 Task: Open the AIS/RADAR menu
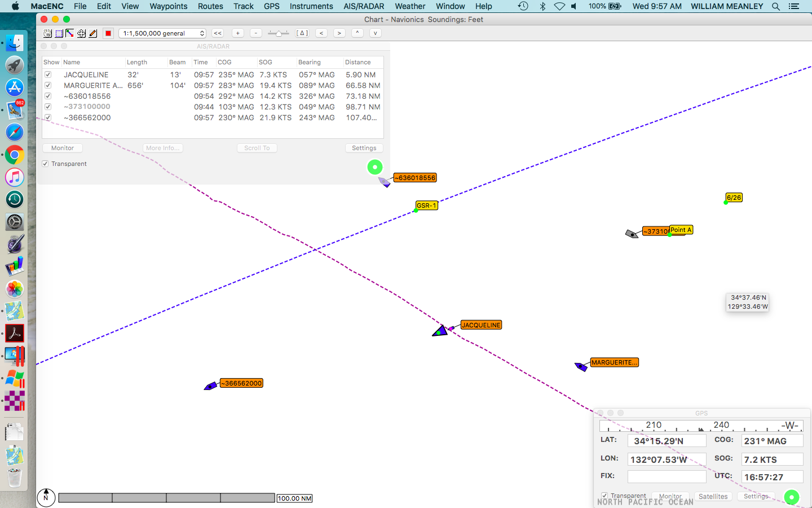pos(364,6)
